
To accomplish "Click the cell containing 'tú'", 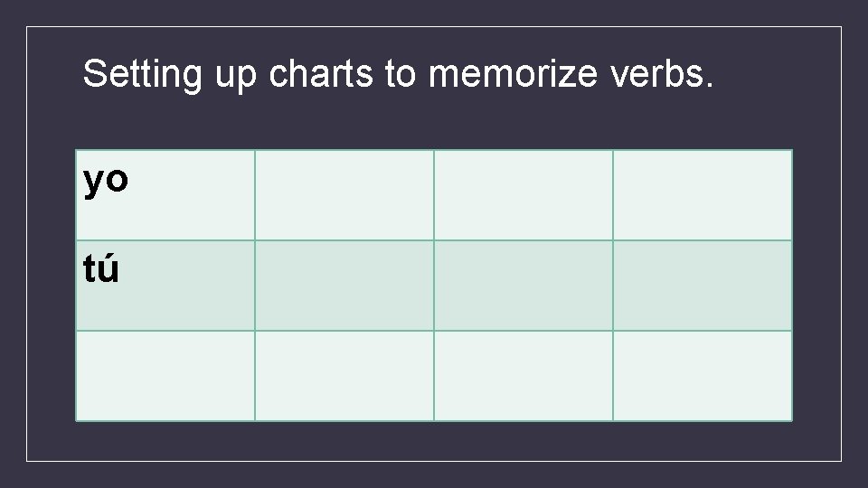I will (165, 286).
